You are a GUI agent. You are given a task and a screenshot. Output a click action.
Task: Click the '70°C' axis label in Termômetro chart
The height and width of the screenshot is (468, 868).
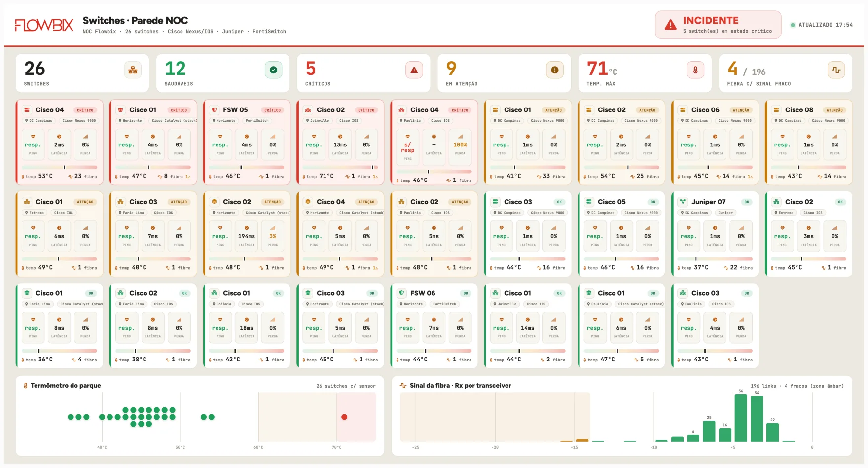click(336, 447)
